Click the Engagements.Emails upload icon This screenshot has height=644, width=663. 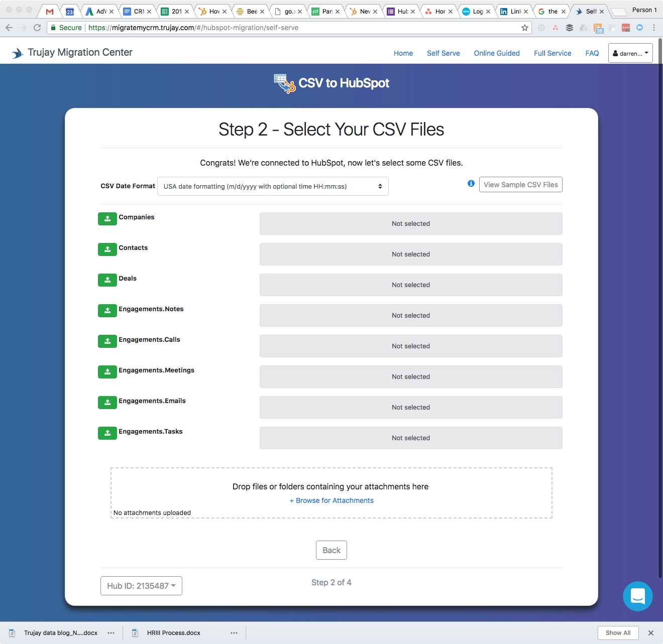click(x=107, y=403)
